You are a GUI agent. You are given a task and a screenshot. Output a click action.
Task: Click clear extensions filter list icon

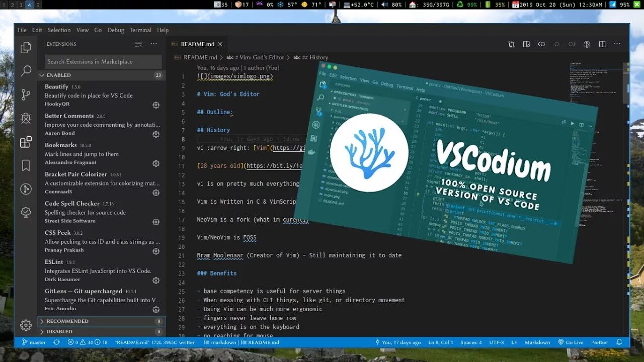pos(138,44)
